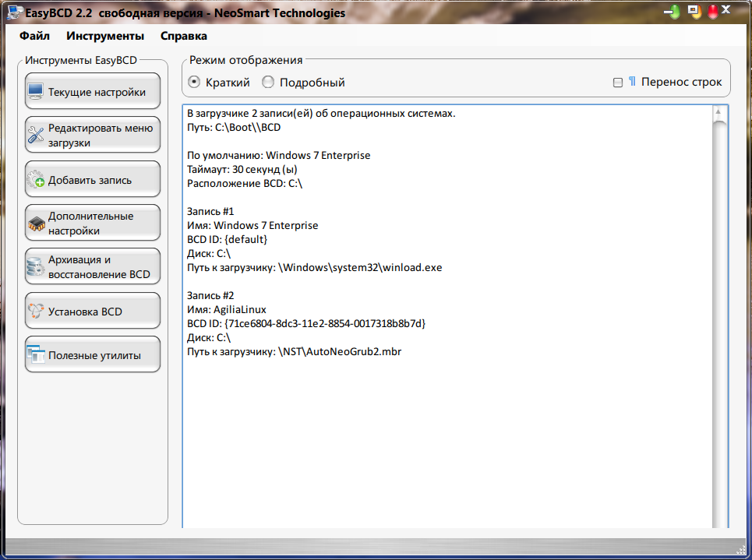Click 'По умолчанию: Windows 7 Enterprise' line
This screenshot has height=560, width=752.
(279, 155)
